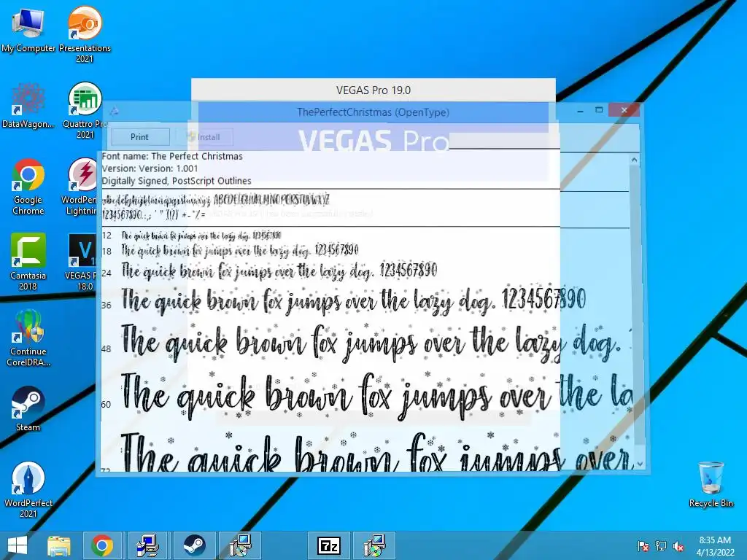Select the Quattro Pro 2021 desktop icon

pos(85,111)
